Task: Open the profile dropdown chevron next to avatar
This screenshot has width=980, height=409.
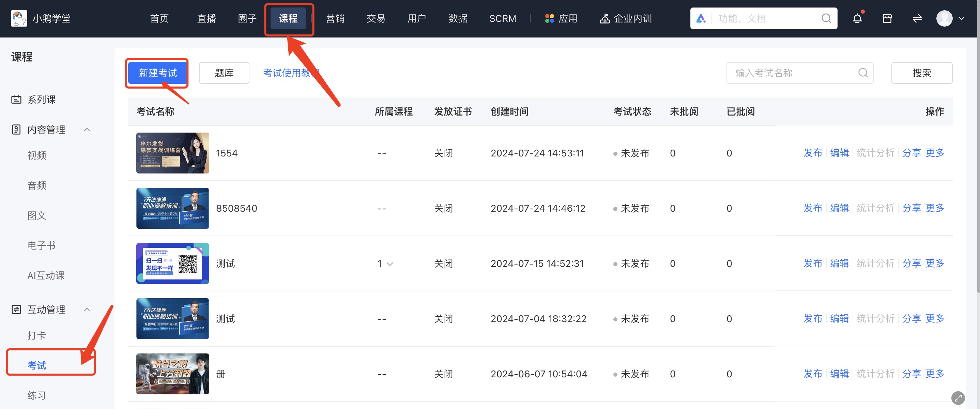Action: click(962, 19)
